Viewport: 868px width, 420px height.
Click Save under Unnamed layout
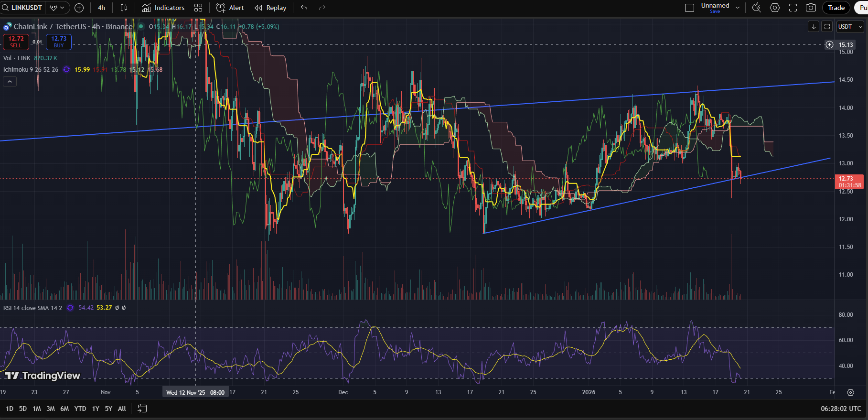(715, 11)
